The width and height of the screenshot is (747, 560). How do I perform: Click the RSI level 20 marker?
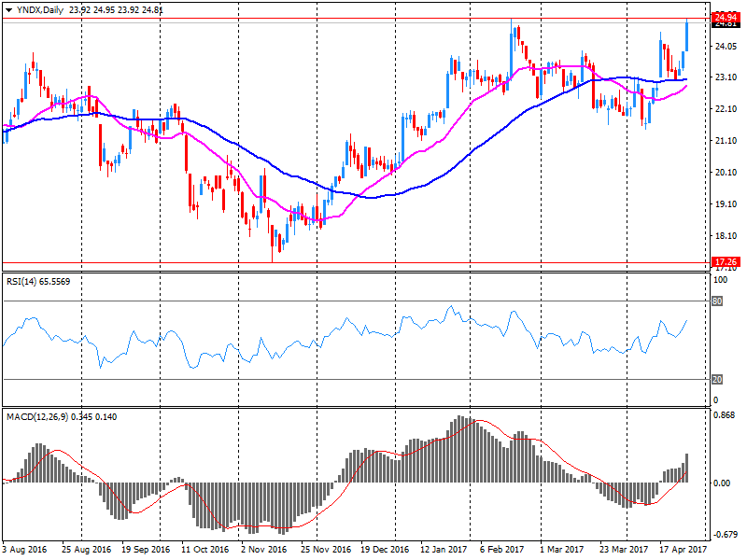tap(717, 380)
